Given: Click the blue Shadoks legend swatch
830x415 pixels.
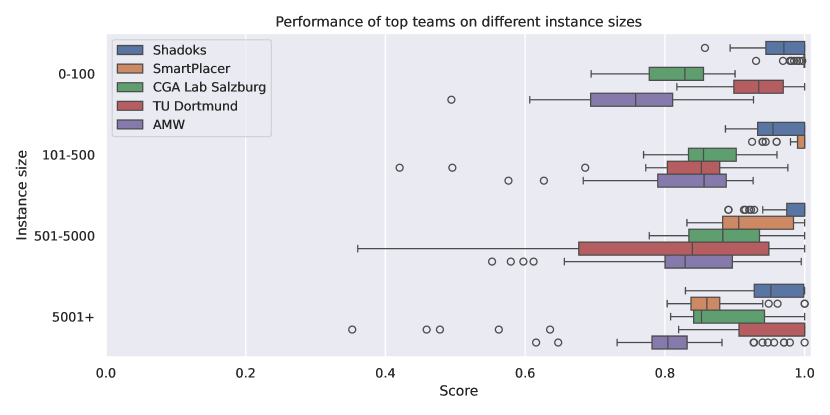Looking at the screenshot, I should [x=131, y=50].
